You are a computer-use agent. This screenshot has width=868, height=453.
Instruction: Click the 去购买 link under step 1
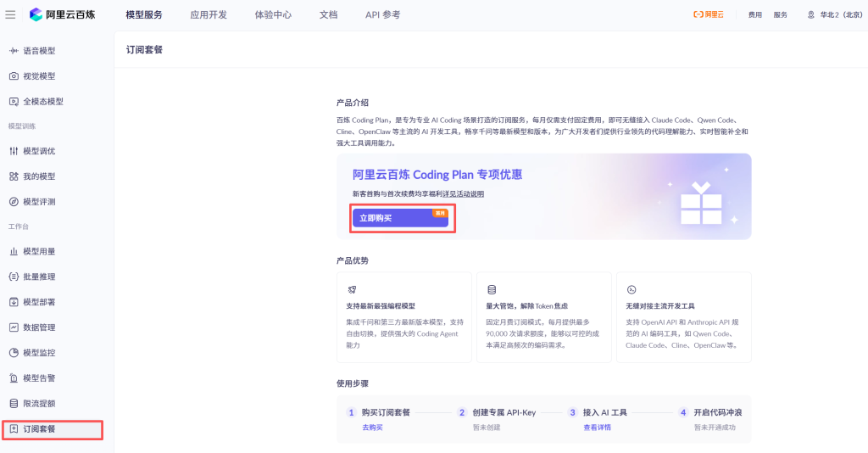(372, 428)
